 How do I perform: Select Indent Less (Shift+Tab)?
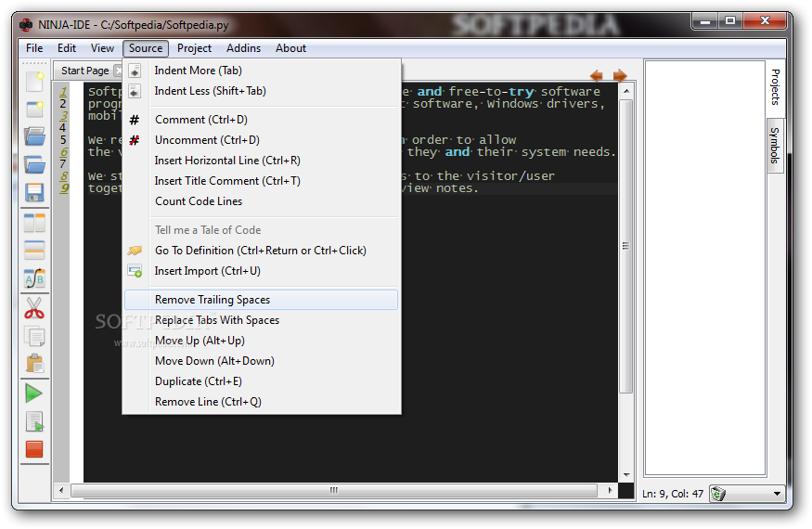click(262, 91)
